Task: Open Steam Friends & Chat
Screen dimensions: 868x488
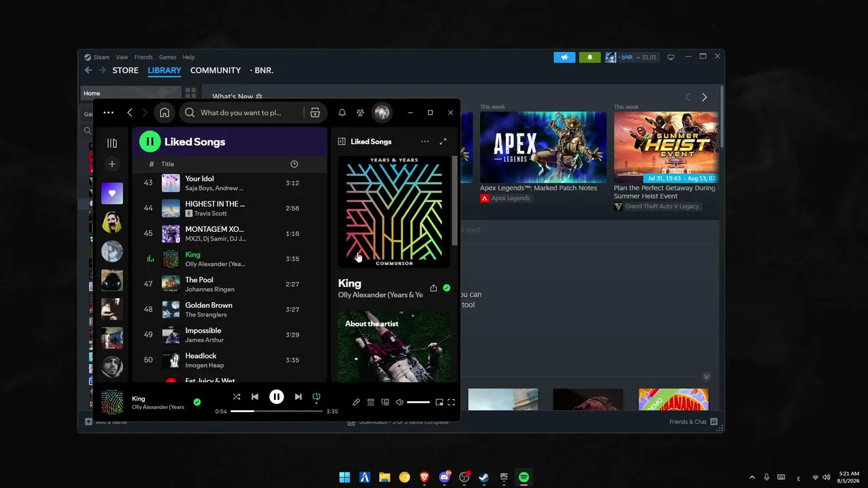Action: tap(694, 422)
